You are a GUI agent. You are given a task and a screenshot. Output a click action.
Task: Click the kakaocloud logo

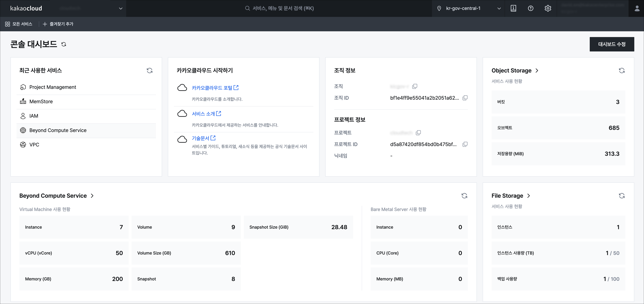pos(26,8)
